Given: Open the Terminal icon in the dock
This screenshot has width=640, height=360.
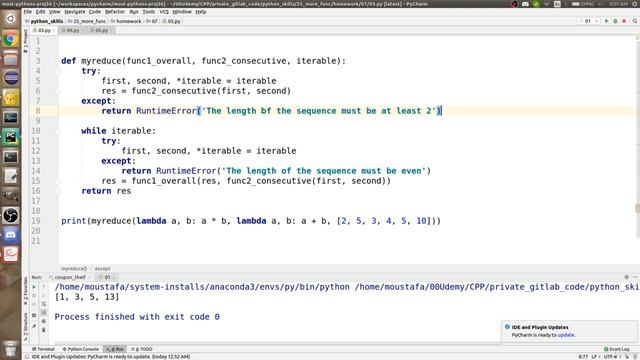Looking at the screenshot, I should (11, 156).
